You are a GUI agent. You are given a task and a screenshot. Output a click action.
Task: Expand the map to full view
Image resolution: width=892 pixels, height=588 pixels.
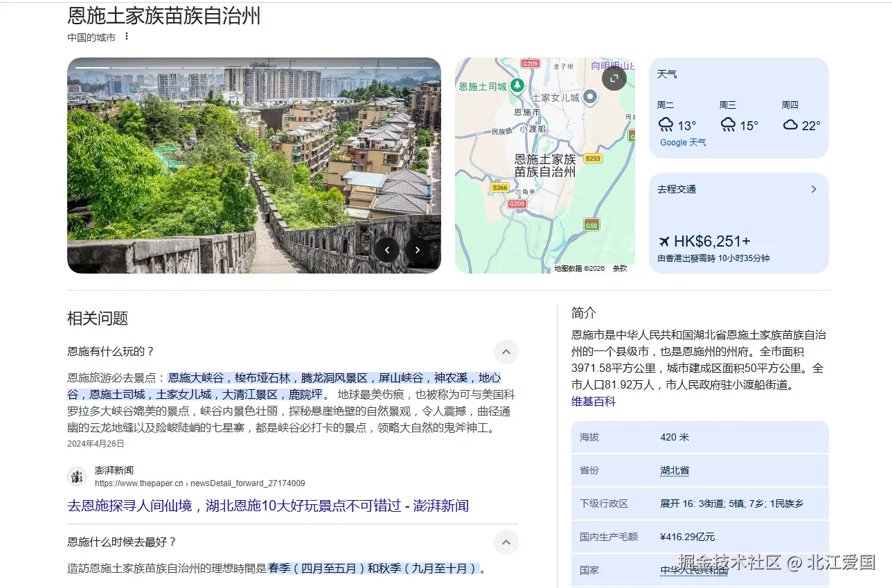tap(614, 78)
